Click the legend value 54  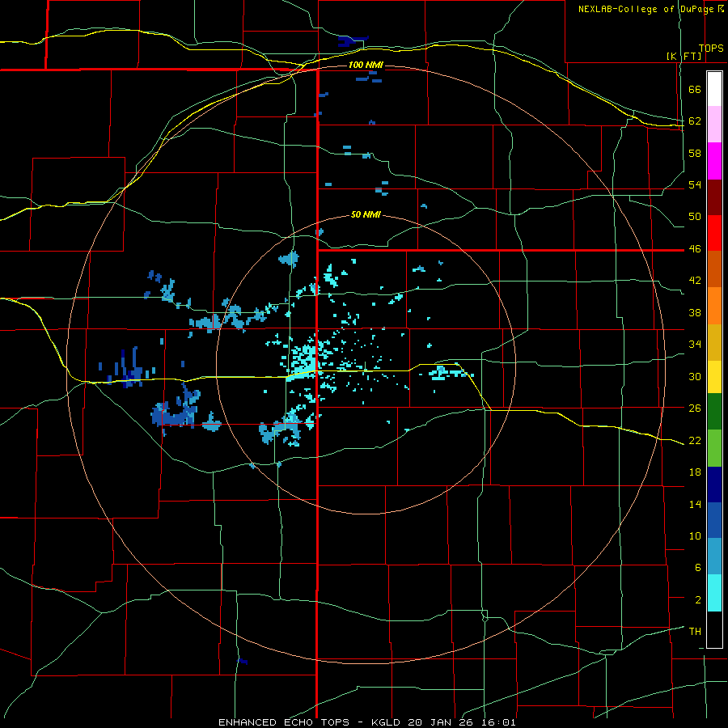tap(695, 184)
